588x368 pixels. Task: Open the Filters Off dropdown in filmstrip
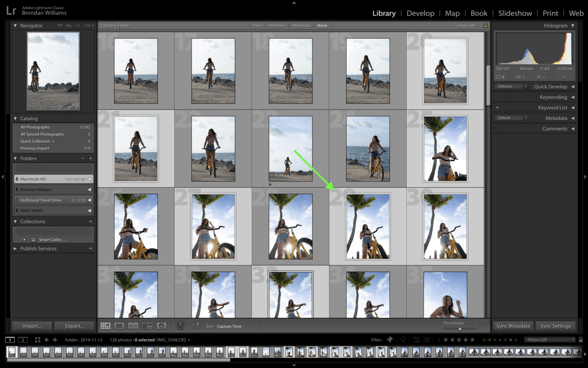[x=549, y=340]
